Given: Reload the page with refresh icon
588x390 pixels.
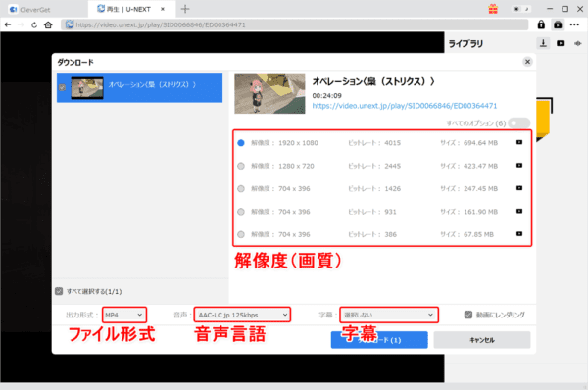Looking at the screenshot, I should tap(34, 24).
